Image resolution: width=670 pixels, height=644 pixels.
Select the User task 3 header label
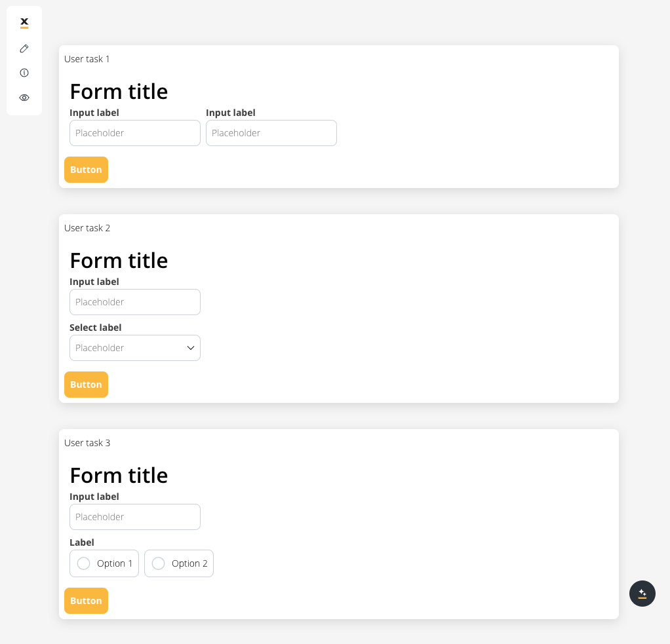pos(87,443)
